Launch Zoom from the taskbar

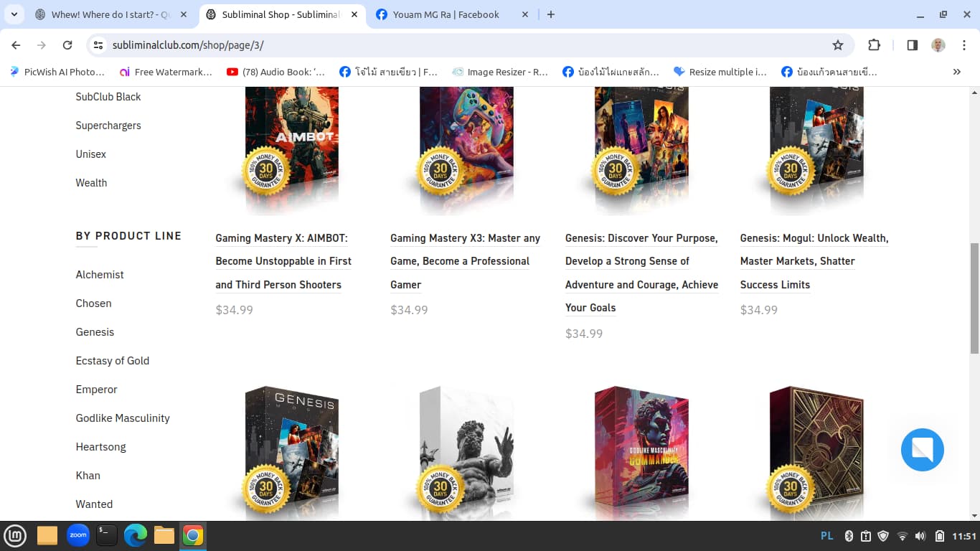coord(77,535)
